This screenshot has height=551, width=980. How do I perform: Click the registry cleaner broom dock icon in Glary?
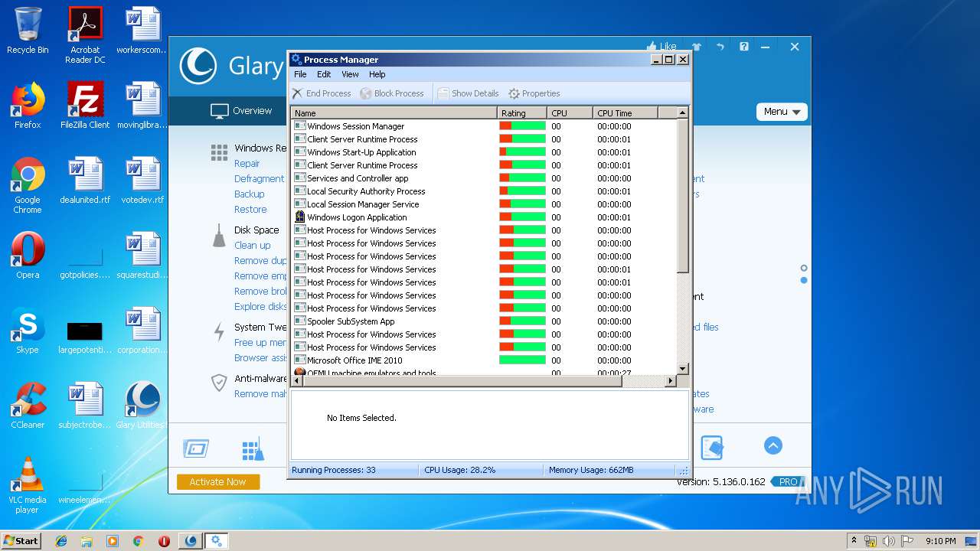pyautogui.click(x=253, y=450)
